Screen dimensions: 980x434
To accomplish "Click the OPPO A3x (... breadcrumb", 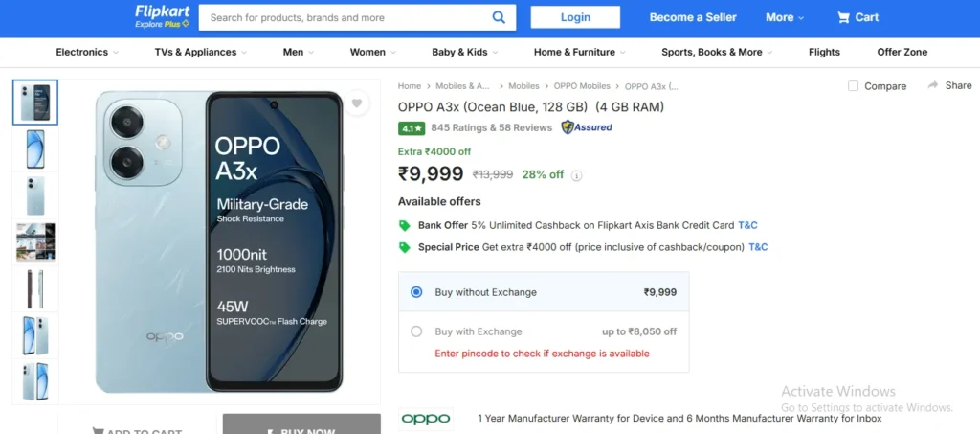I will (x=651, y=86).
